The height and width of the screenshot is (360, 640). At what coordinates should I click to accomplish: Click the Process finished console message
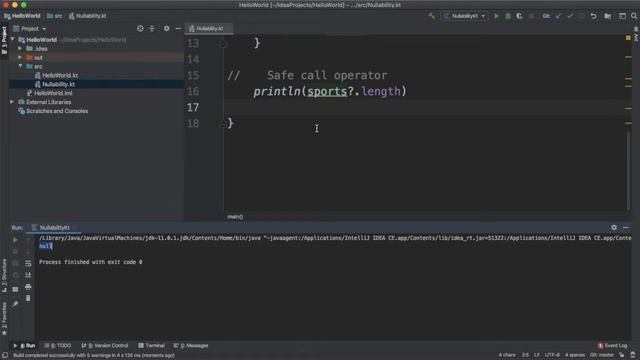[91, 262]
